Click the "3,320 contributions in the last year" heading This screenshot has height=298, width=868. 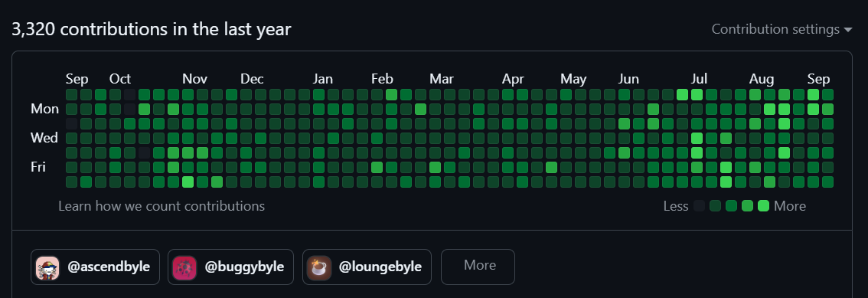pos(151,29)
